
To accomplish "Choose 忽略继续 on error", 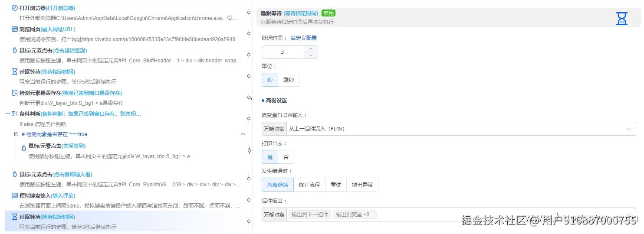I will (x=278, y=185).
